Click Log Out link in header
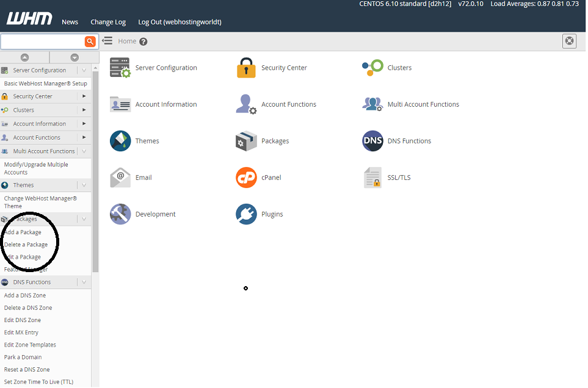588x388 pixels. coord(180,22)
